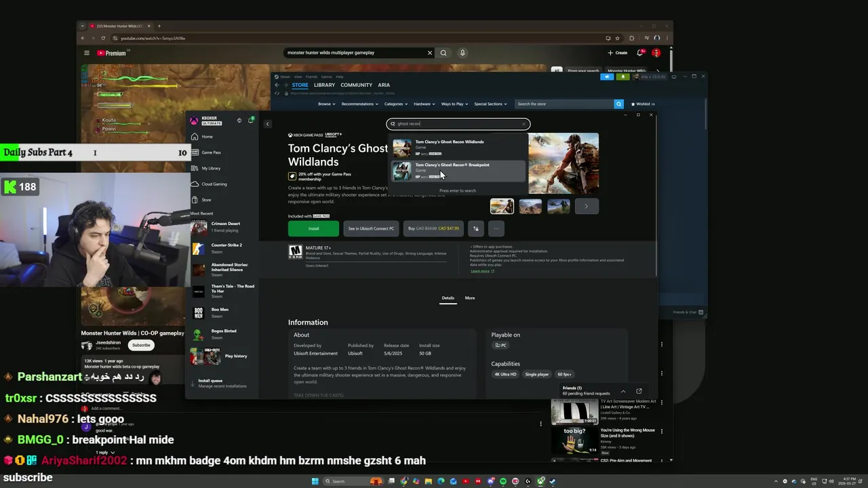Click Steam Search the store field
This screenshot has width=868, height=488.
click(564, 104)
